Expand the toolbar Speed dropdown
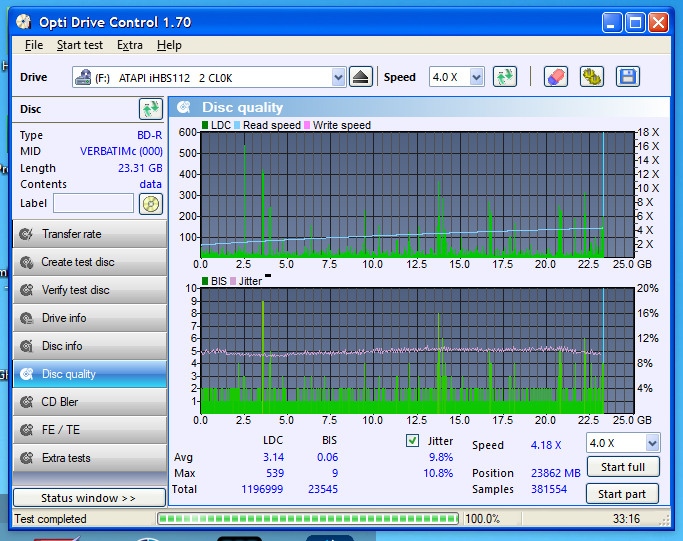This screenshot has height=541, width=683. (x=477, y=78)
